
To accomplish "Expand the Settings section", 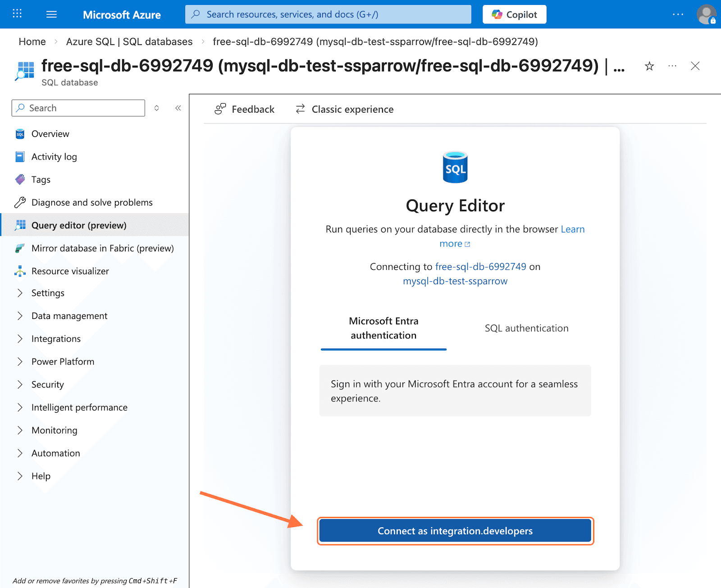I will (48, 293).
